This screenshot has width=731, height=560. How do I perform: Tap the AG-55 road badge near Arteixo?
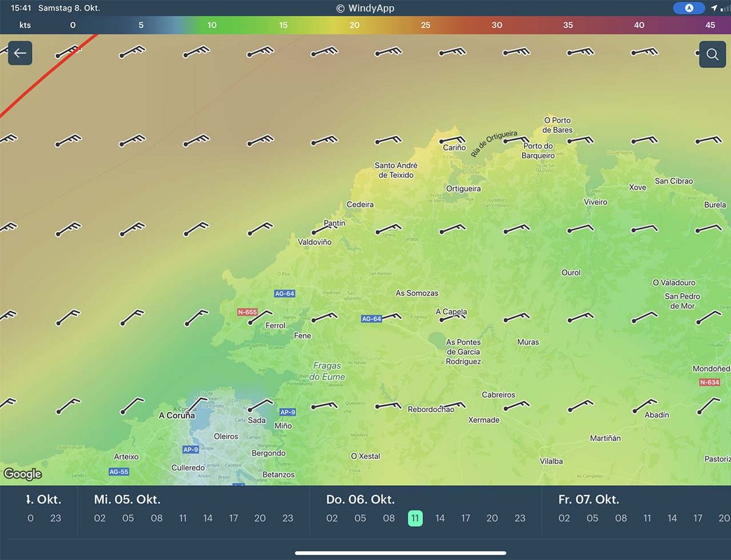click(119, 472)
